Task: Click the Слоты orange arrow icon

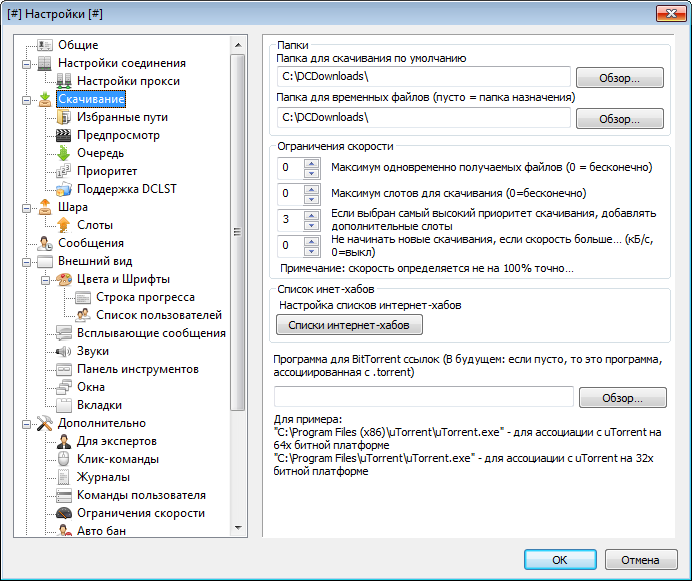Action: (64, 225)
